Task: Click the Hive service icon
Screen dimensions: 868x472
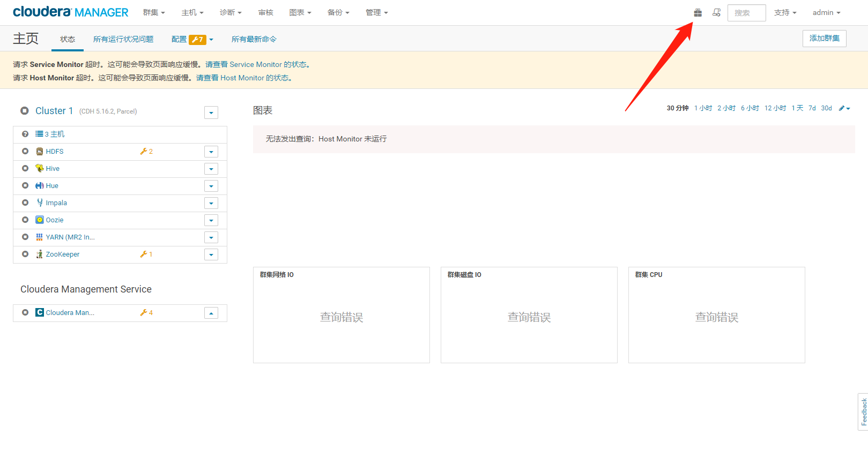Action: 40,168
